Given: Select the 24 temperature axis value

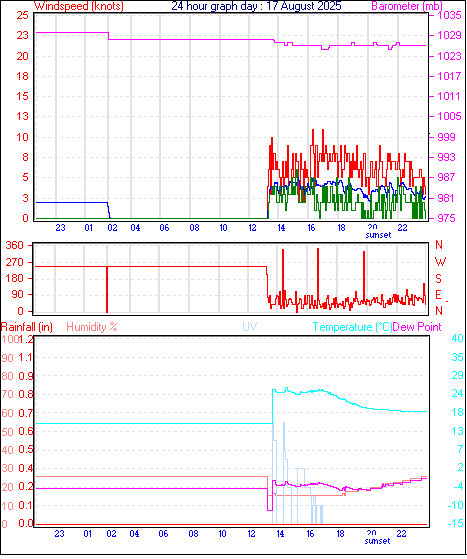Looking at the screenshot, I should [x=457, y=394].
